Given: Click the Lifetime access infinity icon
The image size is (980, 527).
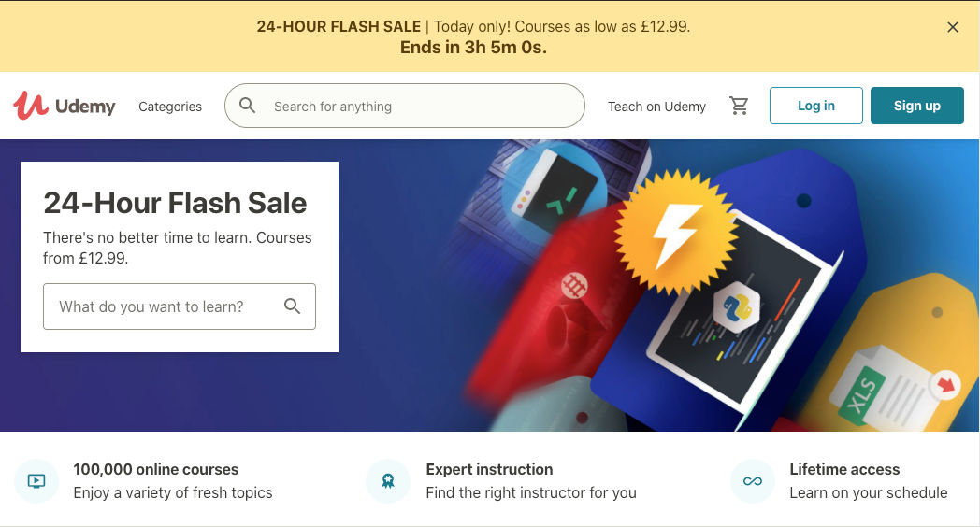Looking at the screenshot, I should 753,481.
